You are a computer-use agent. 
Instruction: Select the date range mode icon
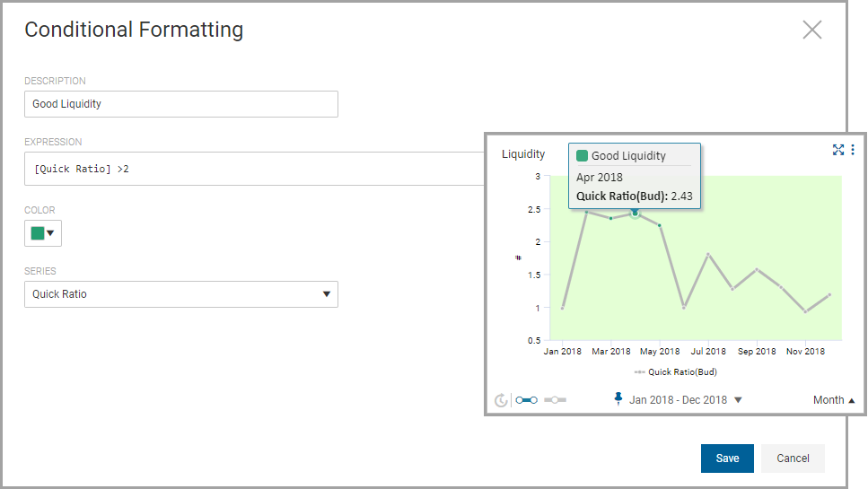(x=526, y=400)
